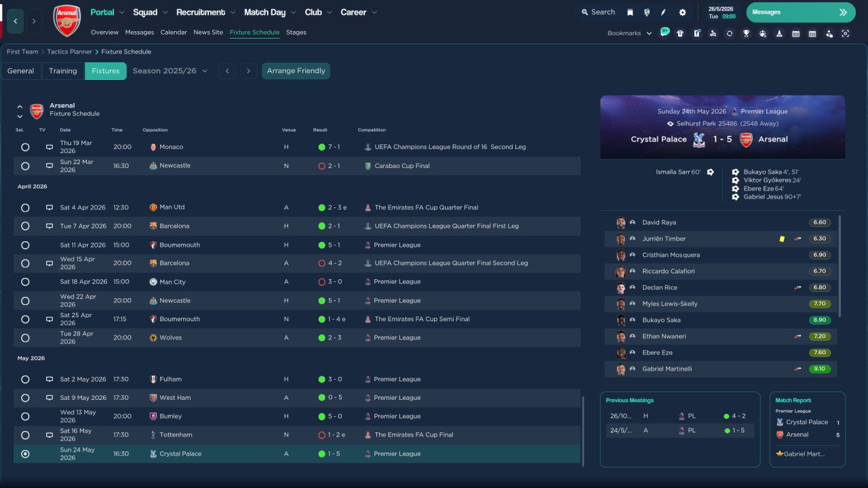Screen dimensions: 868x488
Task: Click the circular arrows shortcut icon
Action: coord(730,33)
